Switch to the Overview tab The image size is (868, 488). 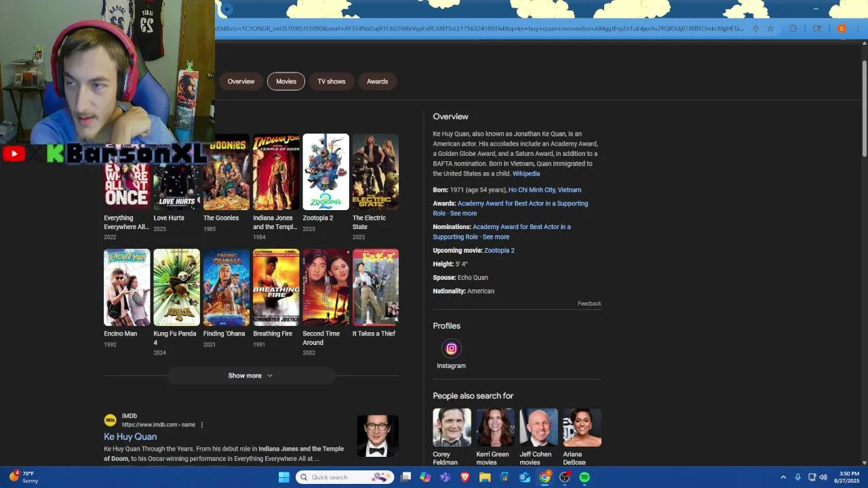click(x=241, y=81)
